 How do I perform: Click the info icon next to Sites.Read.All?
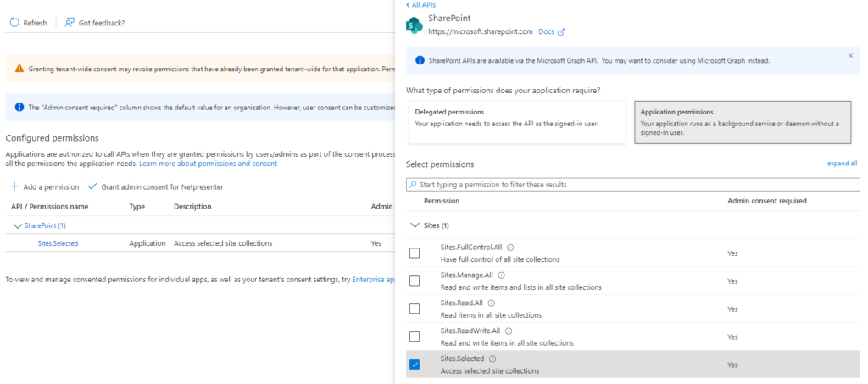point(492,303)
